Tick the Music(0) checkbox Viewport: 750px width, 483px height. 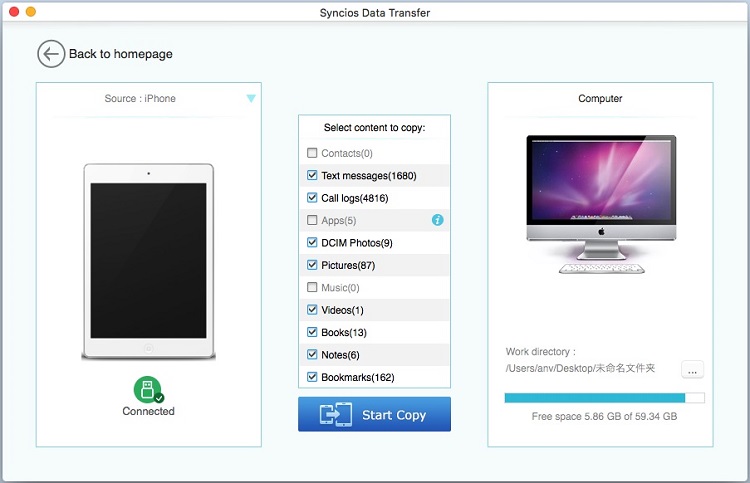[x=312, y=287]
